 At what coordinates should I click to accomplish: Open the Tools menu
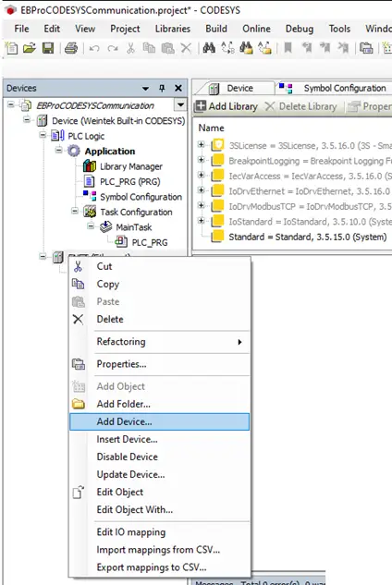click(x=339, y=29)
